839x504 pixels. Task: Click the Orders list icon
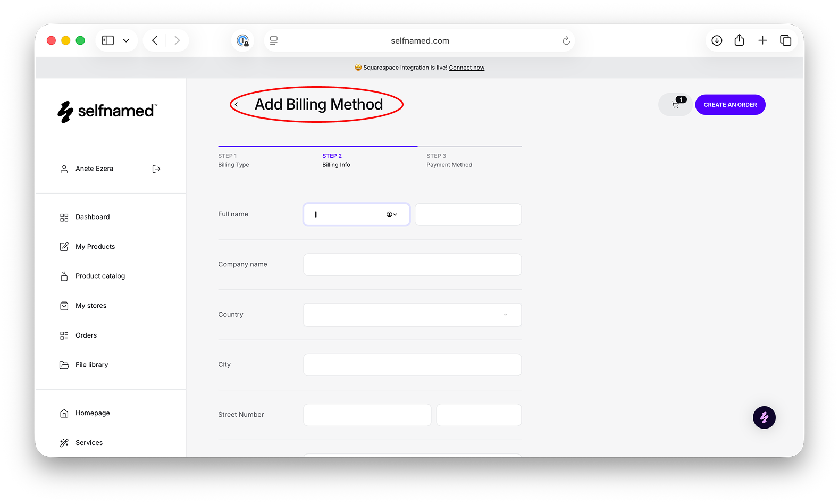point(64,335)
